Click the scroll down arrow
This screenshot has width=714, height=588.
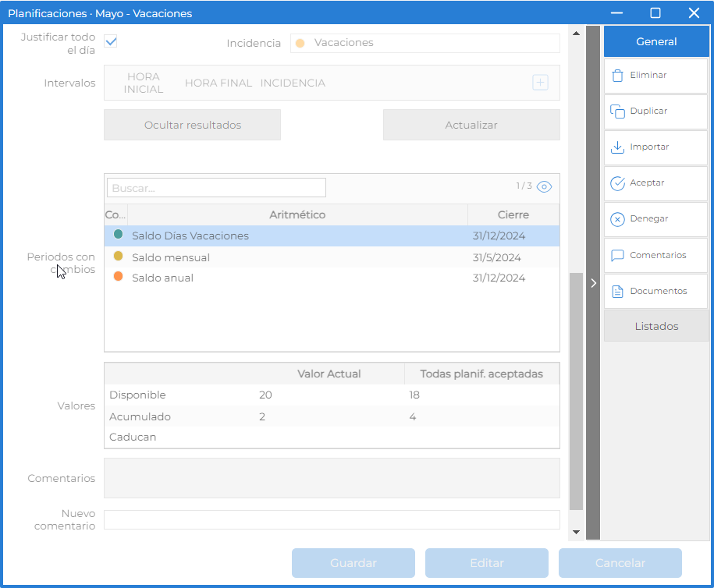coord(576,532)
